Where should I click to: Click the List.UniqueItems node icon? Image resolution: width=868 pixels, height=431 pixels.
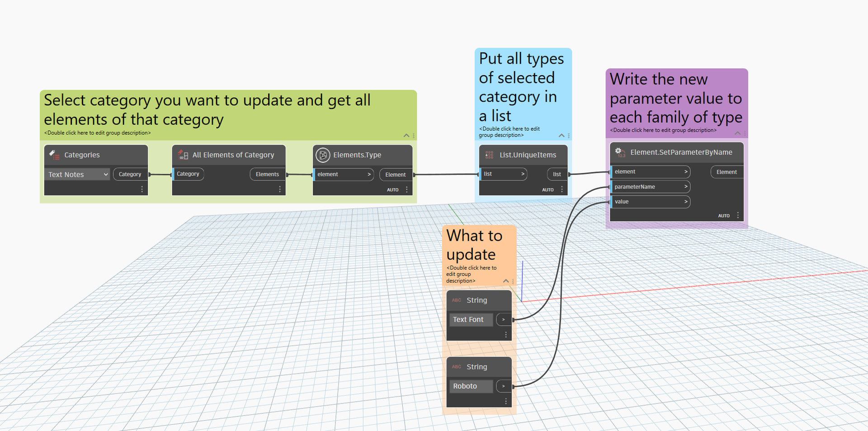(x=489, y=155)
